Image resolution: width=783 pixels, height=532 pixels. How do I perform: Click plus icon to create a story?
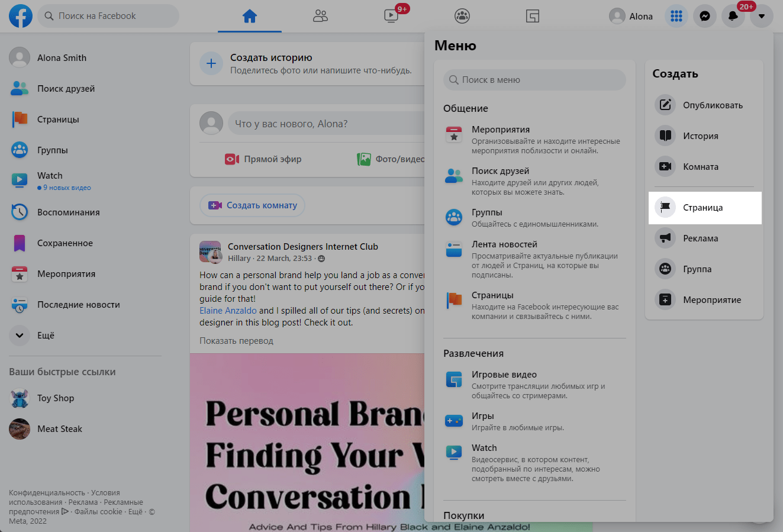(211, 63)
